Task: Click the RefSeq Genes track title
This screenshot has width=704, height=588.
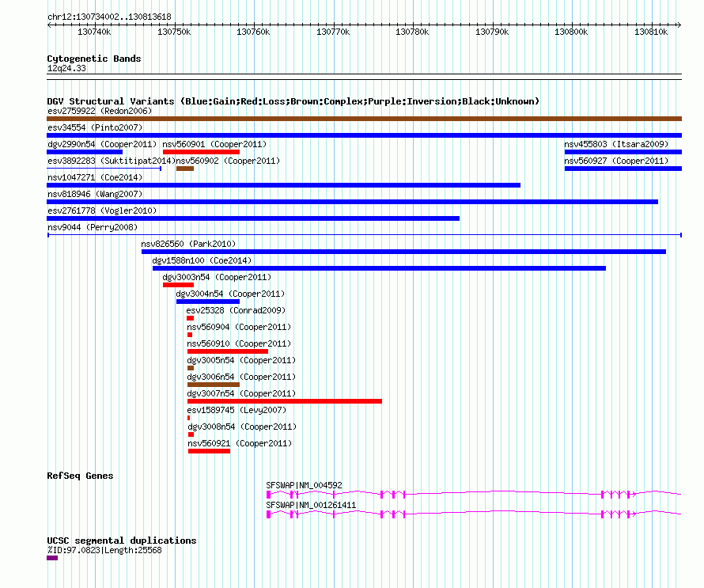Action: coord(80,476)
